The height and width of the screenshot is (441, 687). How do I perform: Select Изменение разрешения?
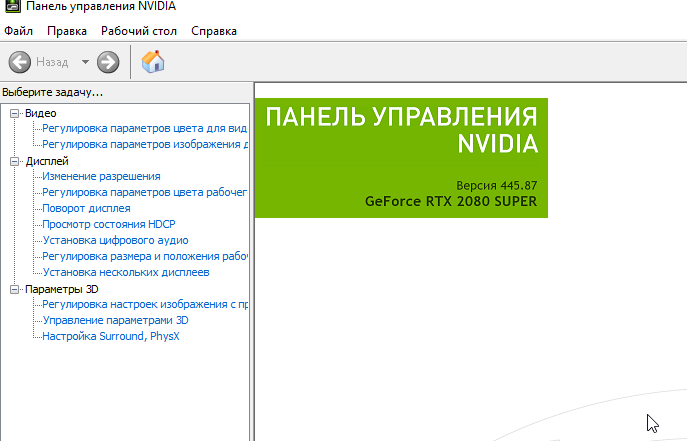(x=101, y=176)
